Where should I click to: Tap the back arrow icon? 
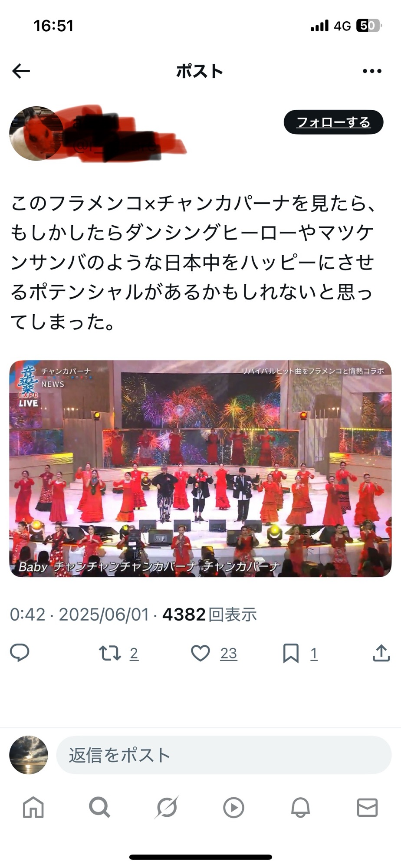pyautogui.click(x=21, y=71)
